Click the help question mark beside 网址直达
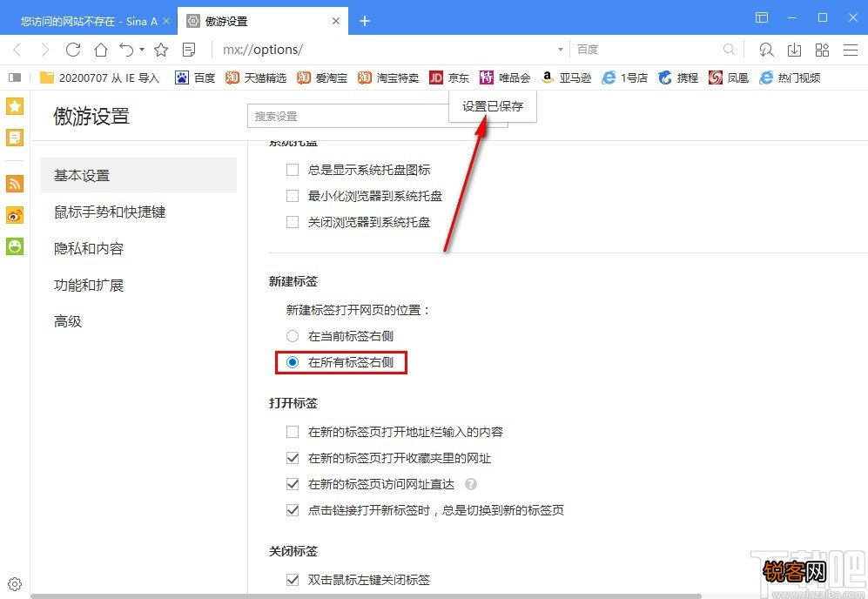868x599 pixels. pyautogui.click(x=470, y=484)
